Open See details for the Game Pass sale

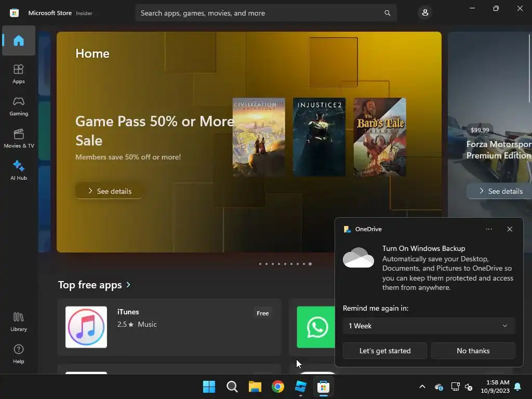point(109,191)
